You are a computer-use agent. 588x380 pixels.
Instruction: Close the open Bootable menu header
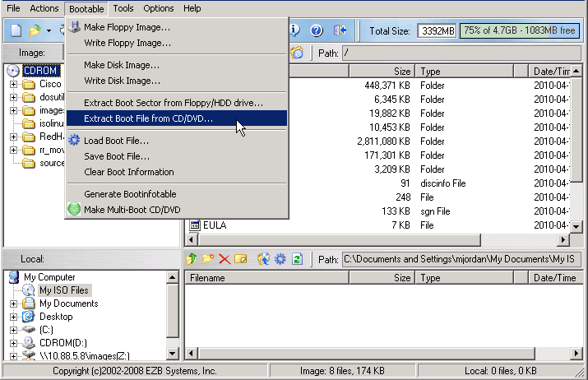[x=86, y=8]
